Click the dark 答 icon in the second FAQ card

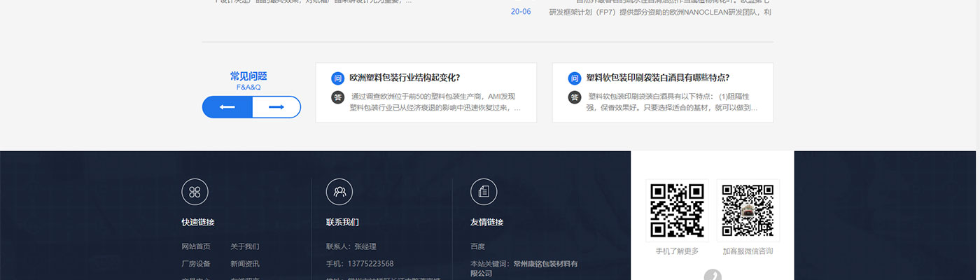coord(574,97)
